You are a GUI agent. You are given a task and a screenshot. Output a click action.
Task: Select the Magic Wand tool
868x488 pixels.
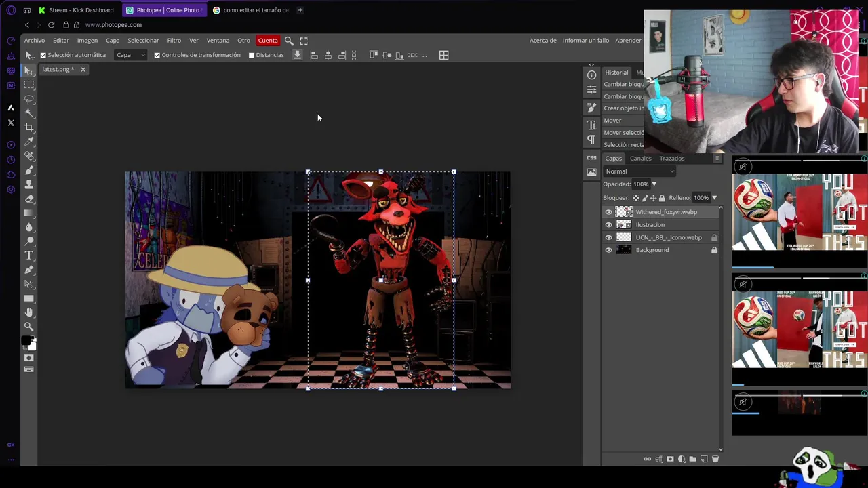[29, 113]
